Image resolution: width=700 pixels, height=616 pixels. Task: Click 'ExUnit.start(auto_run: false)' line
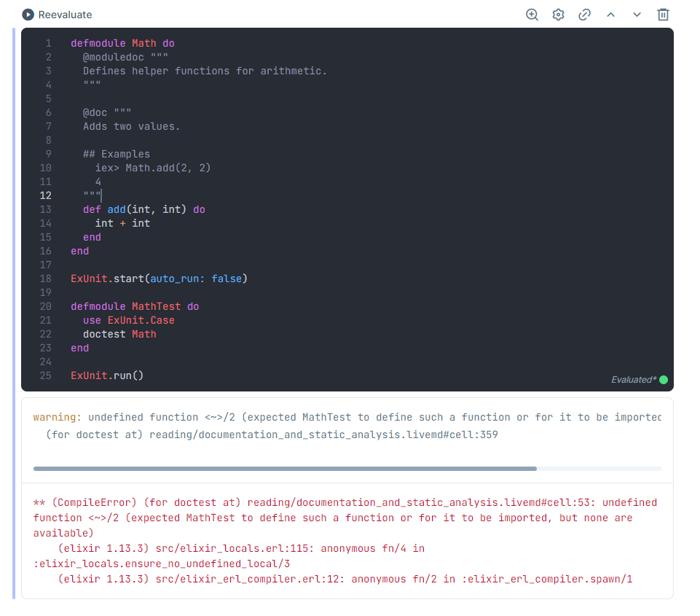coord(159,278)
